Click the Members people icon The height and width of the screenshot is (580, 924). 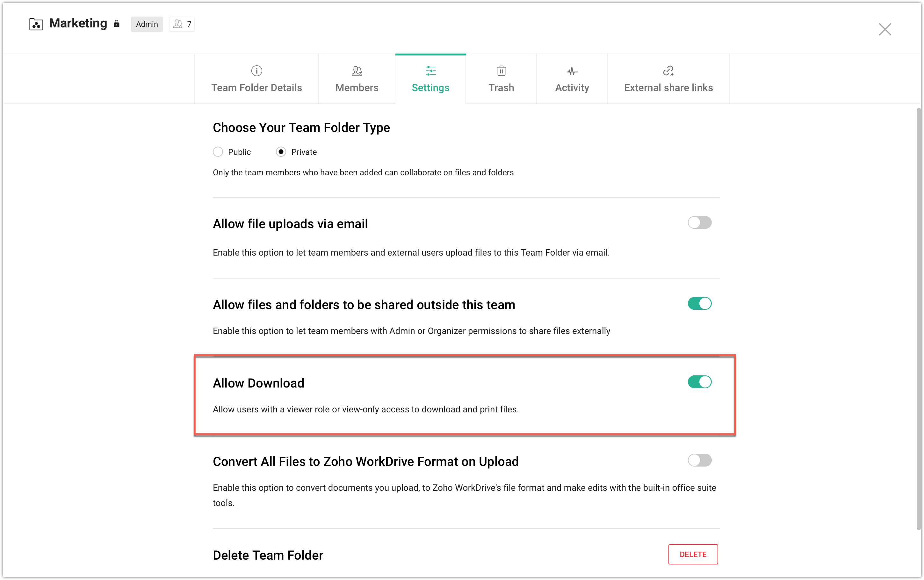tap(357, 70)
